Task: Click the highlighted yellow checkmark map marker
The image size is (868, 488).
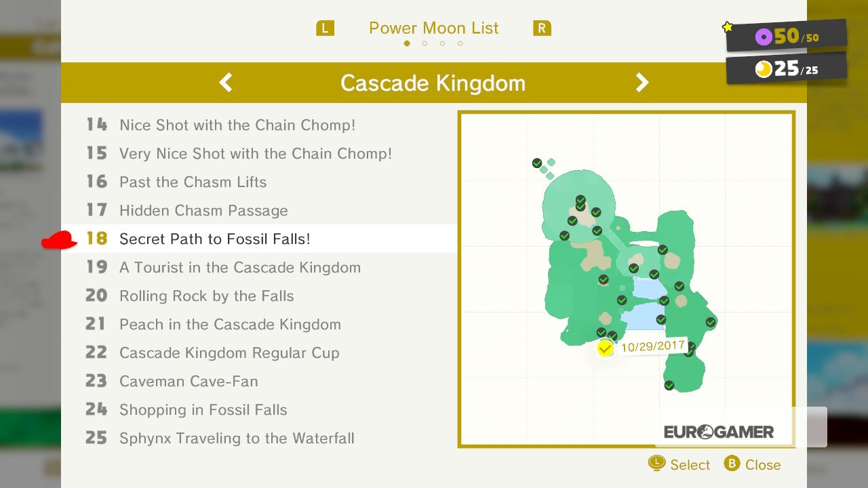Action: [605, 348]
